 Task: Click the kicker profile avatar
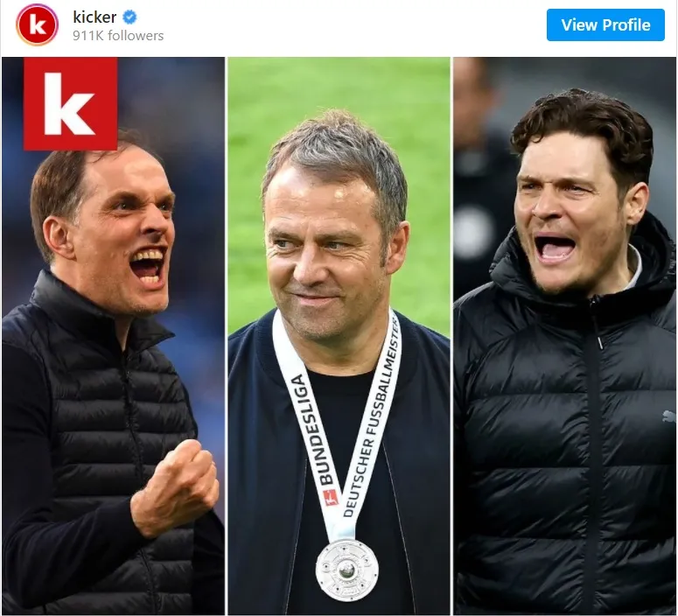pos(37,24)
